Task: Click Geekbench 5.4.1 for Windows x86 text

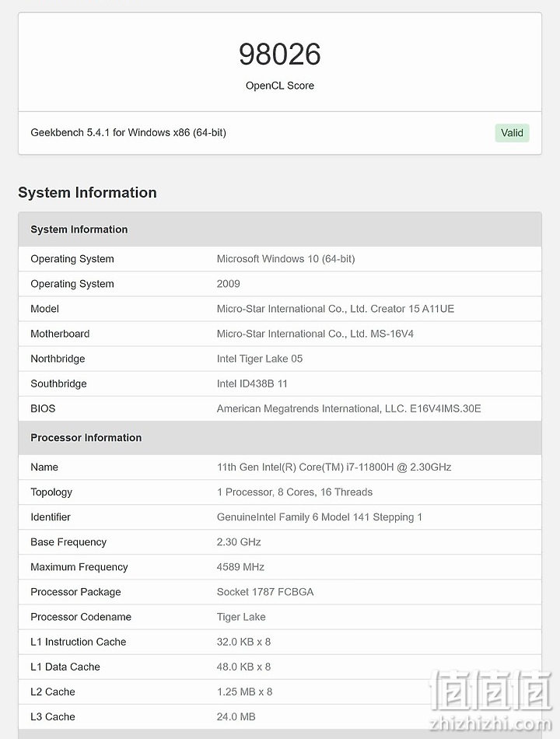Action: click(x=128, y=132)
